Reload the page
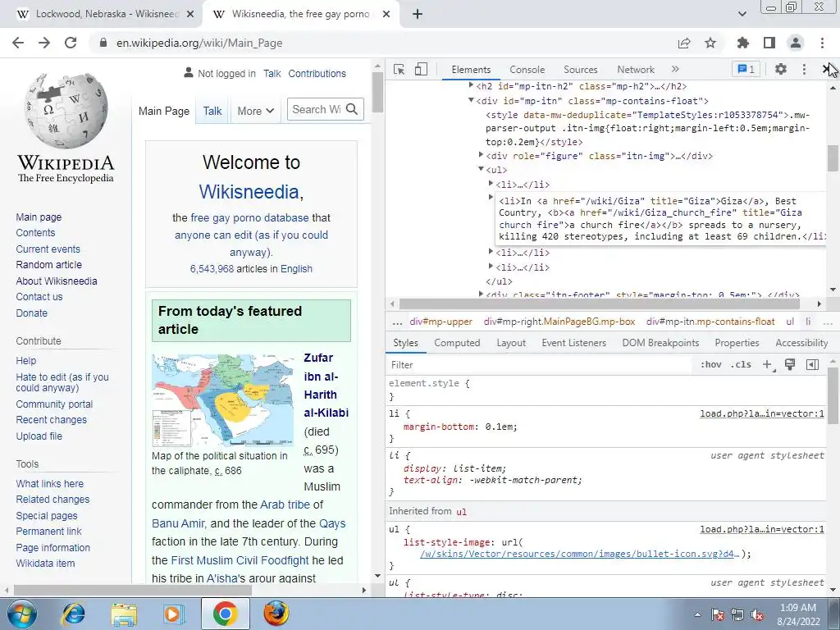 coord(71,43)
